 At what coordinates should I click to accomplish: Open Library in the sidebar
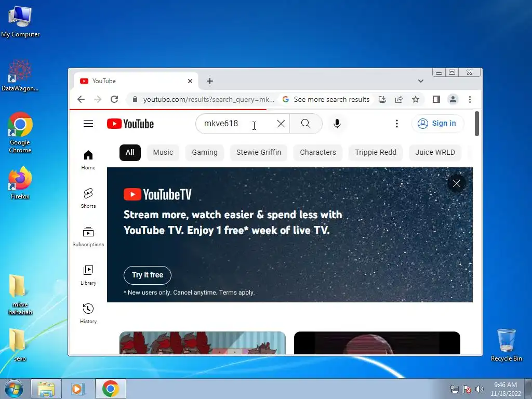tap(88, 275)
